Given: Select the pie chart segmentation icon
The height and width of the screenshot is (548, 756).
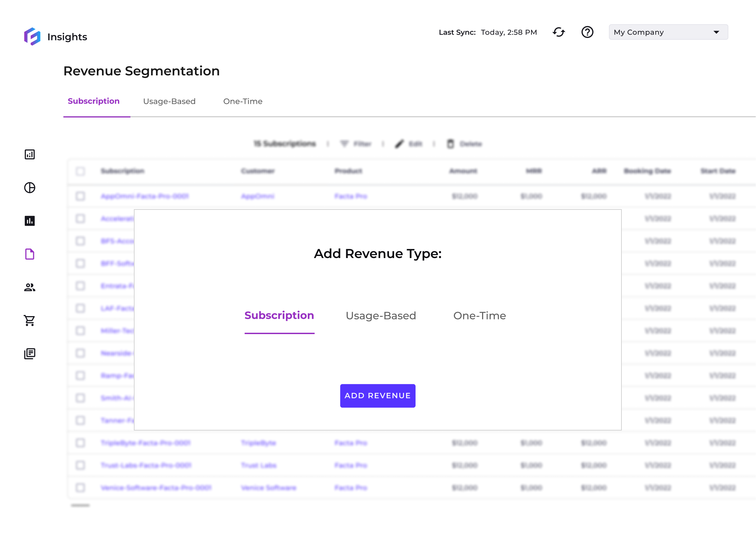Looking at the screenshot, I should click(30, 187).
